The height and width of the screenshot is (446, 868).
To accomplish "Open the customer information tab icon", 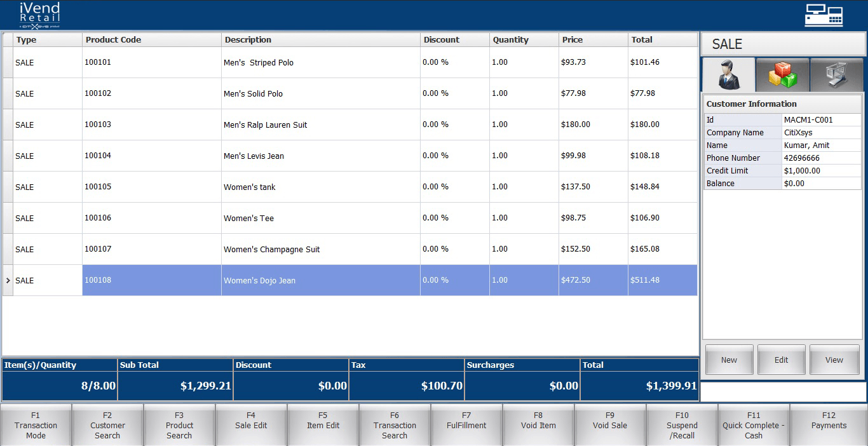I will pos(728,75).
